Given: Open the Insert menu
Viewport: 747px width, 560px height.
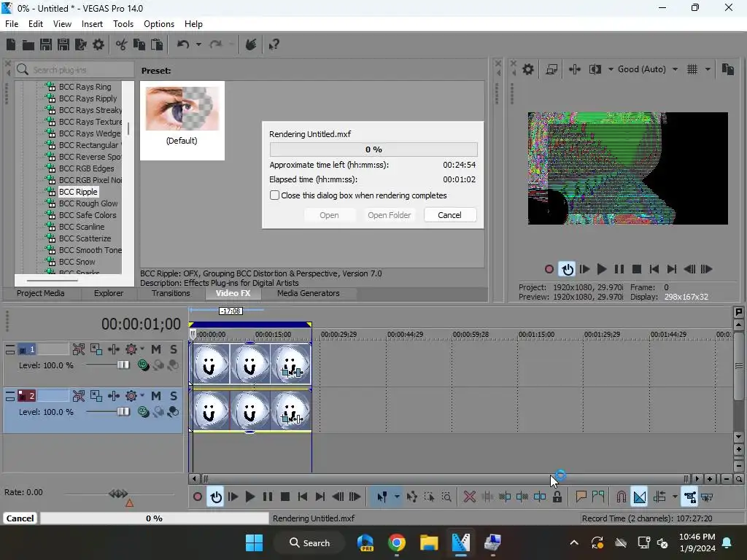Looking at the screenshot, I should click(92, 24).
